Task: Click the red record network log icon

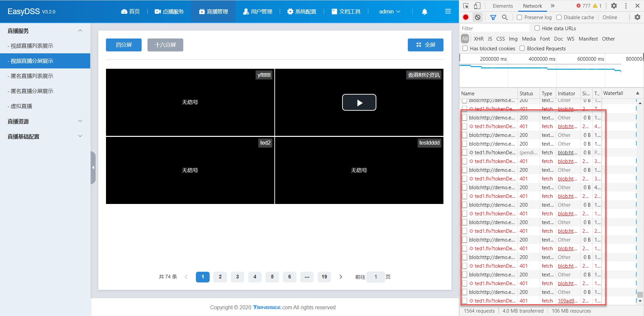Action: click(465, 17)
